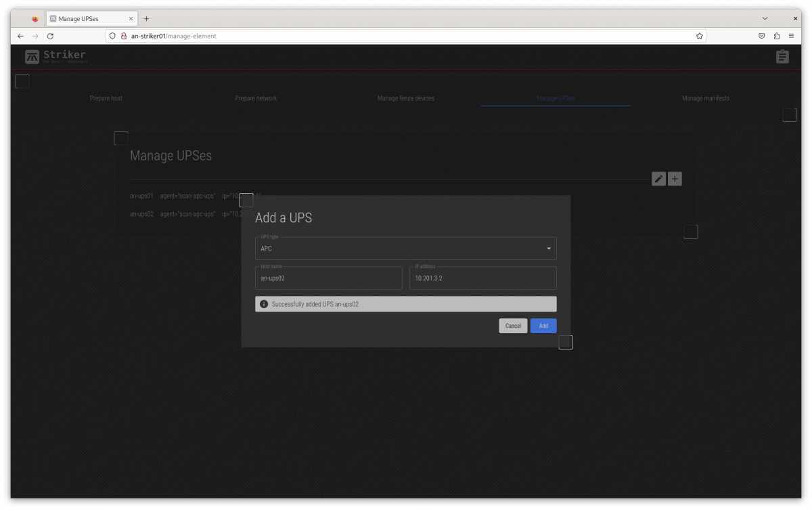812x510 pixels.
Task: Expand the UPS type dropdown
Action: 405,249
